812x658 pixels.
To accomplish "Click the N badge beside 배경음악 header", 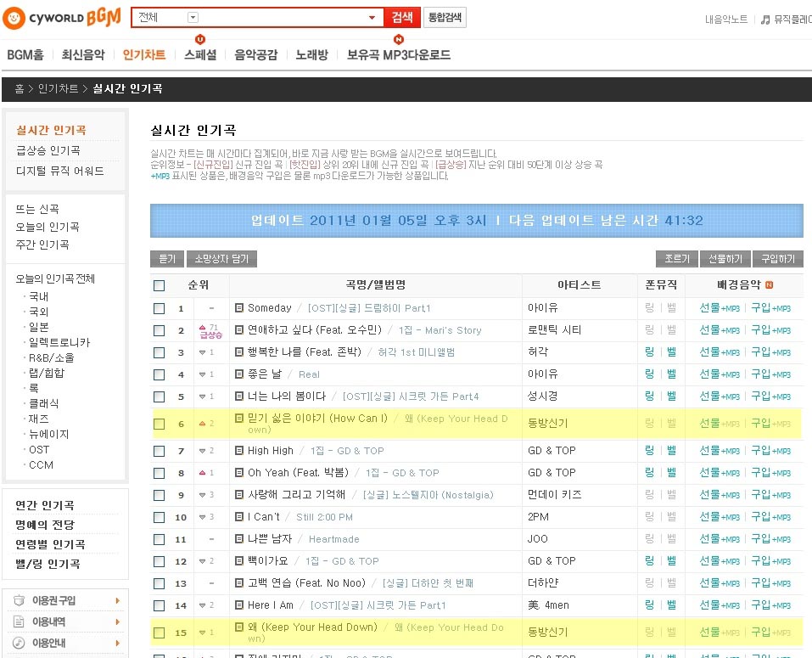I will pyautogui.click(x=769, y=285).
